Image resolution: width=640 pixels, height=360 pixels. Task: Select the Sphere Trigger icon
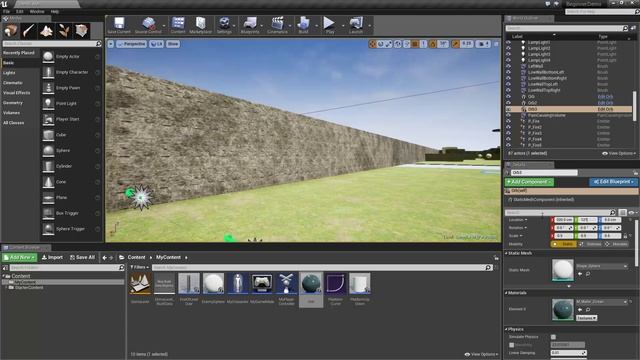48,229
